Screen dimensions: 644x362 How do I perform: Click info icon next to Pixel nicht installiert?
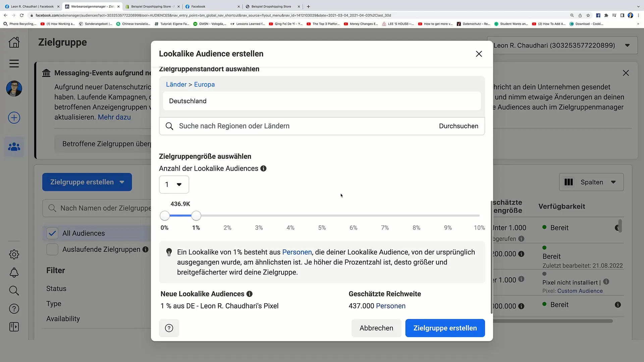606,282
